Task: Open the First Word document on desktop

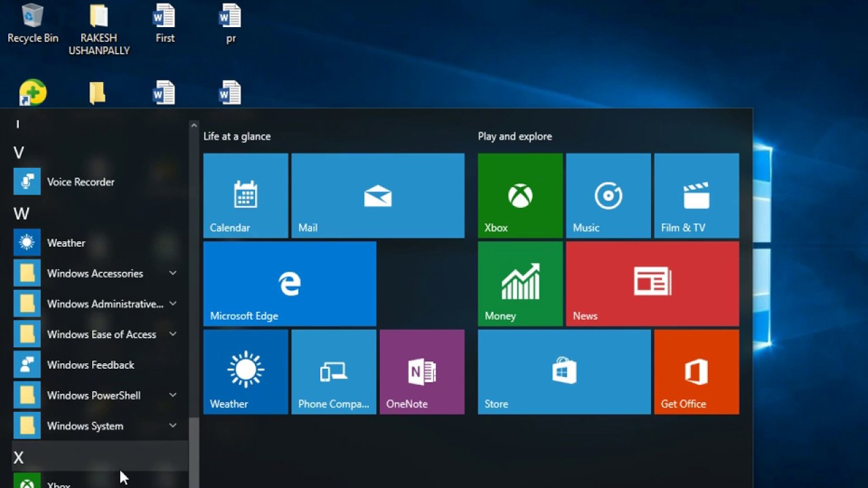Action: (x=164, y=20)
